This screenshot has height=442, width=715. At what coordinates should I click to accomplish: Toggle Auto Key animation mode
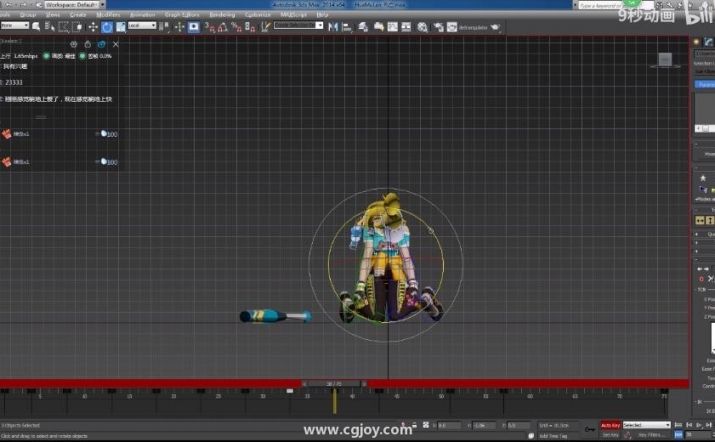[x=610, y=425]
